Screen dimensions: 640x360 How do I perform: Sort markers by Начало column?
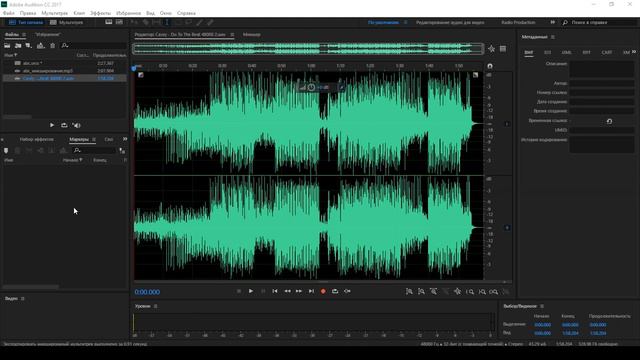tap(72, 160)
